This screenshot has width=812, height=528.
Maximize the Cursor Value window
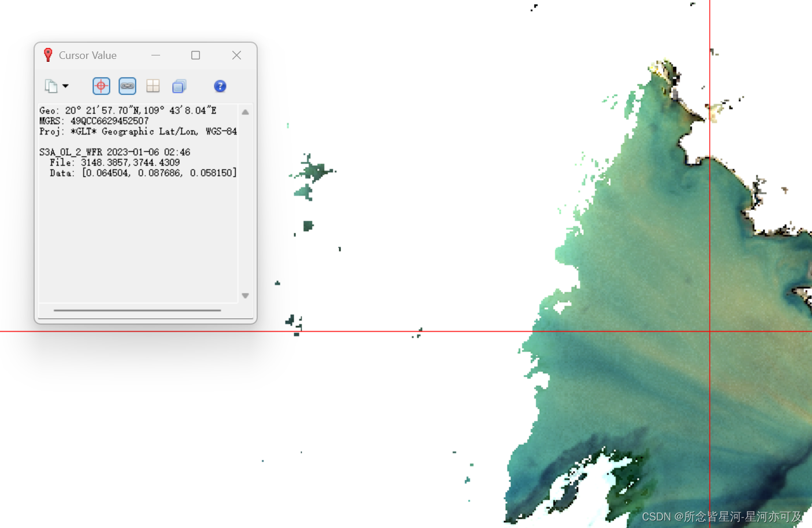[196, 55]
